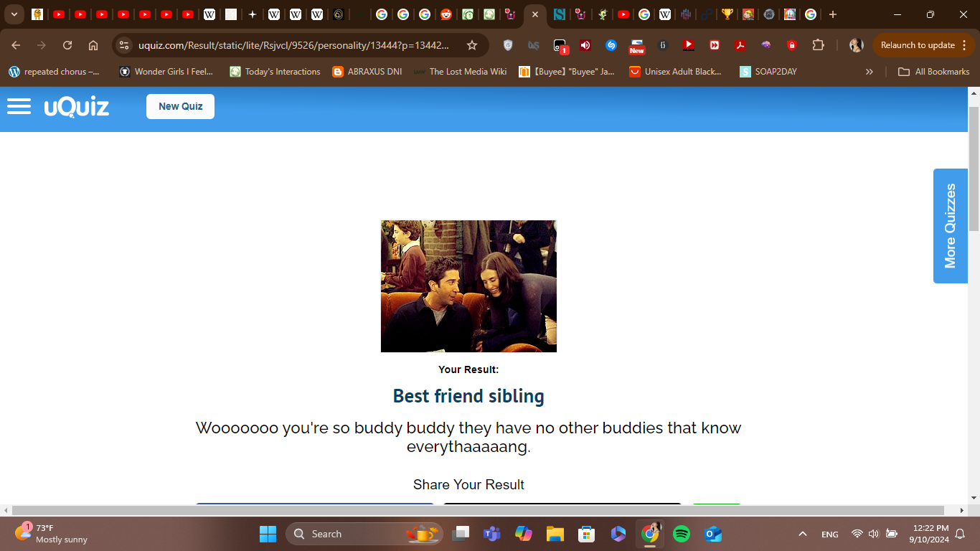The height and width of the screenshot is (551, 980).
Task: Show more bookmarks with the chevron
Action: tap(870, 72)
